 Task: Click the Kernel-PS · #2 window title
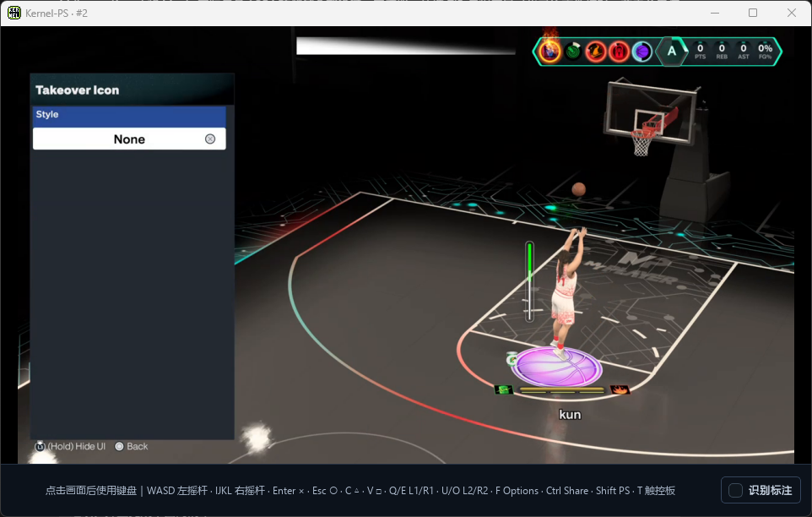tap(57, 13)
